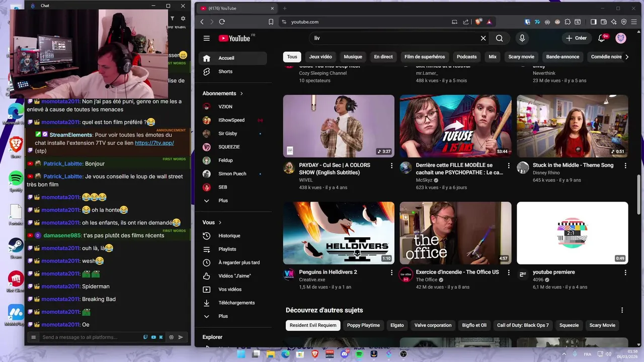This screenshot has width=644, height=362.
Task: Start voice search with microphone icon
Action: click(x=522, y=38)
